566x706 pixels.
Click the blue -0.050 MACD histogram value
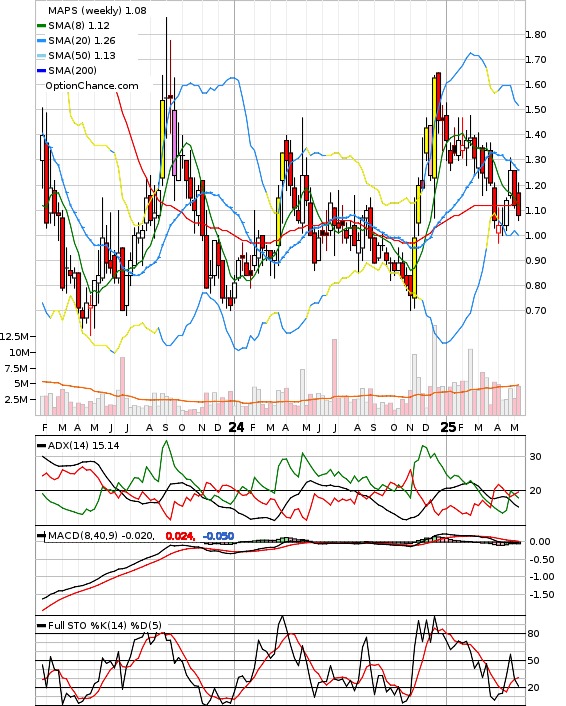click(x=218, y=536)
